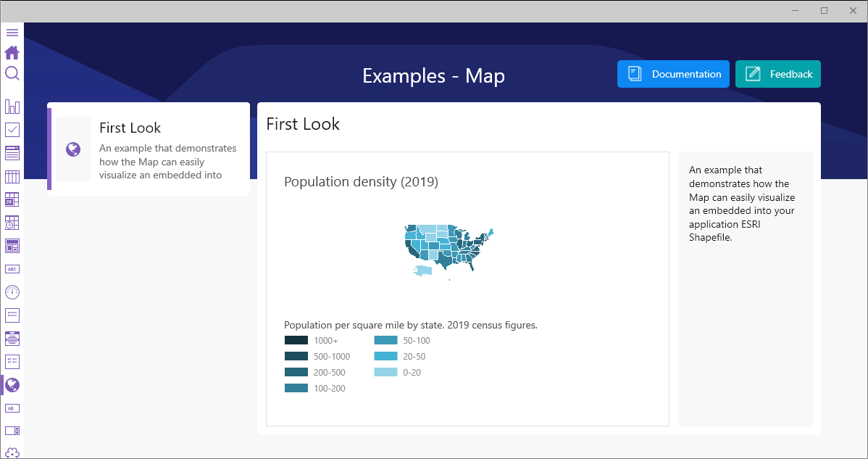Viewport: 868px width, 459px height.
Task: Click the checkmark Editors sidebar icon
Action: (x=12, y=129)
